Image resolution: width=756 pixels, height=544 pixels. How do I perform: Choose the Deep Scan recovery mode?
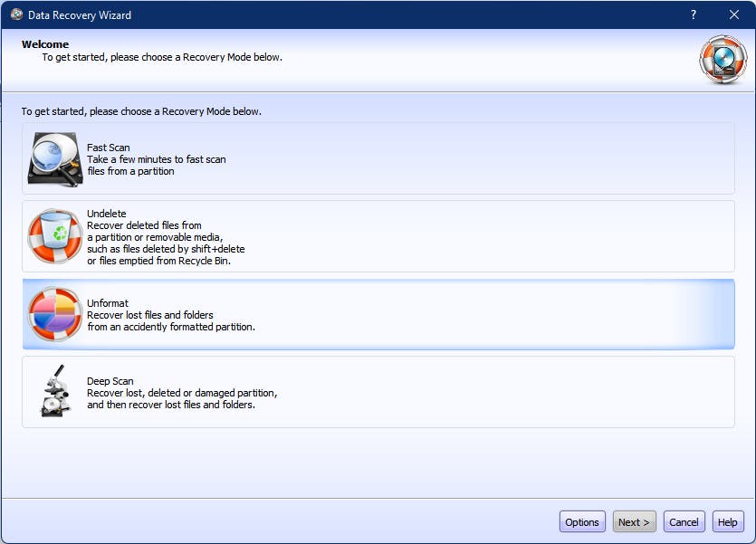[378, 392]
